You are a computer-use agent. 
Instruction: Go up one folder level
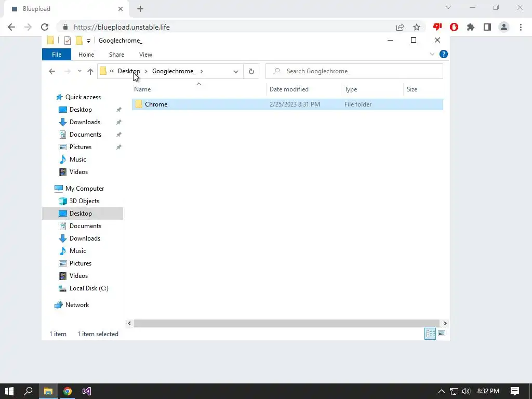90,71
